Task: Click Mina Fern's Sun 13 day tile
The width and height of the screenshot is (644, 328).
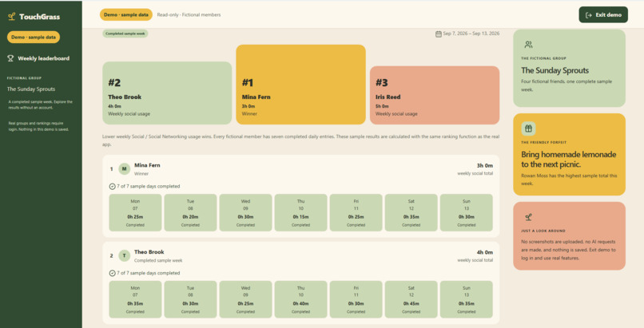Action: (x=467, y=213)
